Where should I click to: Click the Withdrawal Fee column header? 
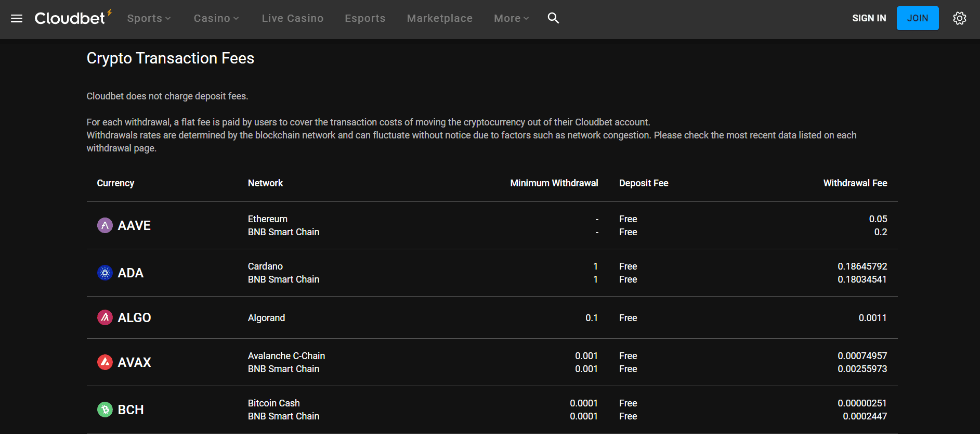(x=855, y=183)
